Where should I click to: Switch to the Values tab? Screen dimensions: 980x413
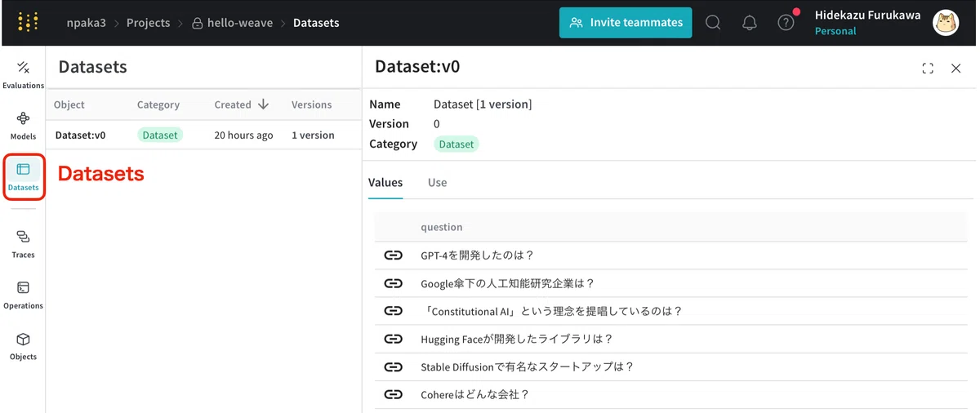[x=385, y=183]
